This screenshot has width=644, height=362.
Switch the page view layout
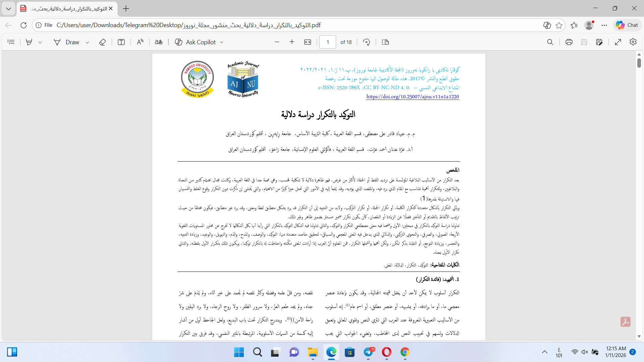[385, 42]
